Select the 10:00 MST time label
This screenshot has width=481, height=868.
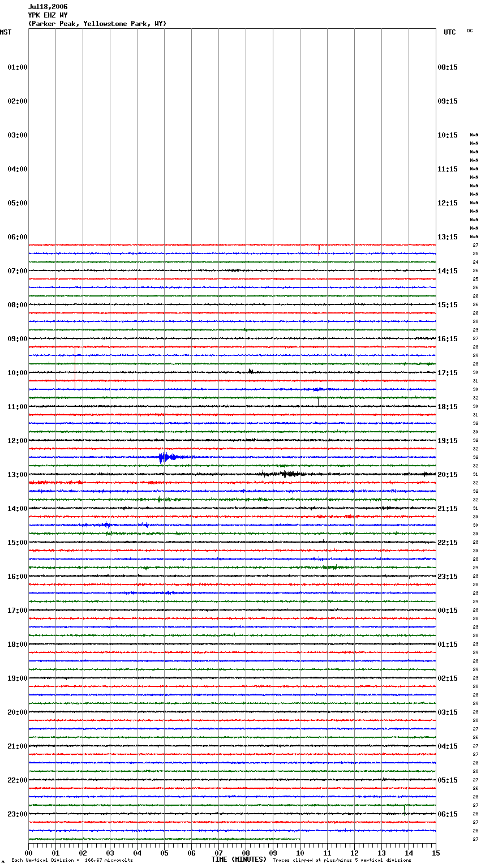point(18,373)
